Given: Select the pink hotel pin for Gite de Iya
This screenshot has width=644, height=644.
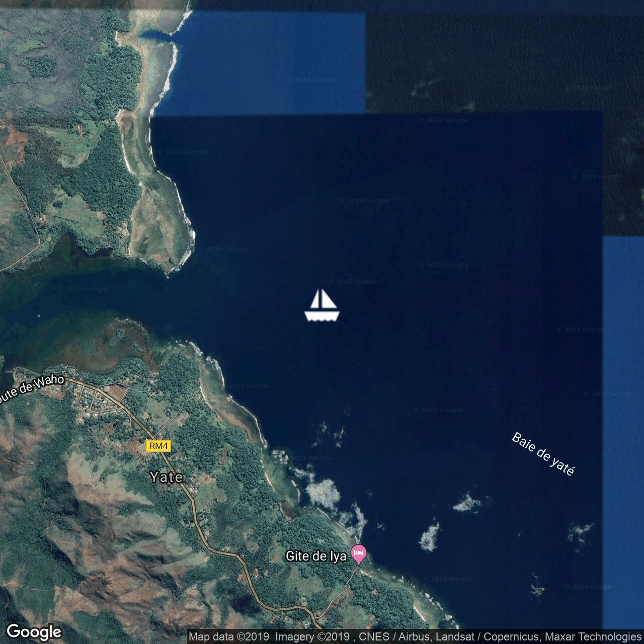Looking at the screenshot, I should click(358, 554).
